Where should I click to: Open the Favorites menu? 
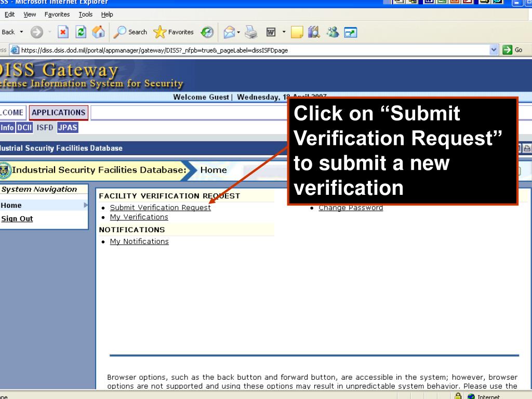(57, 14)
